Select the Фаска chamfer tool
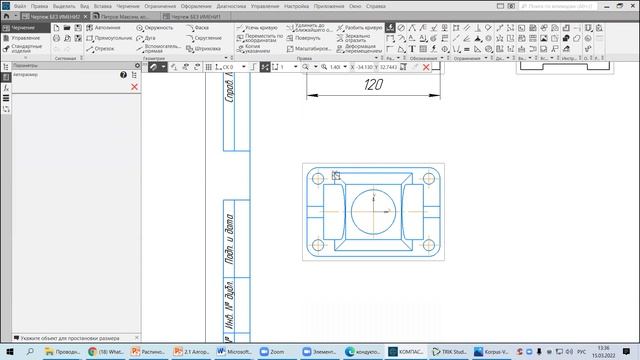640x360 pixels. (x=197, y=28)
